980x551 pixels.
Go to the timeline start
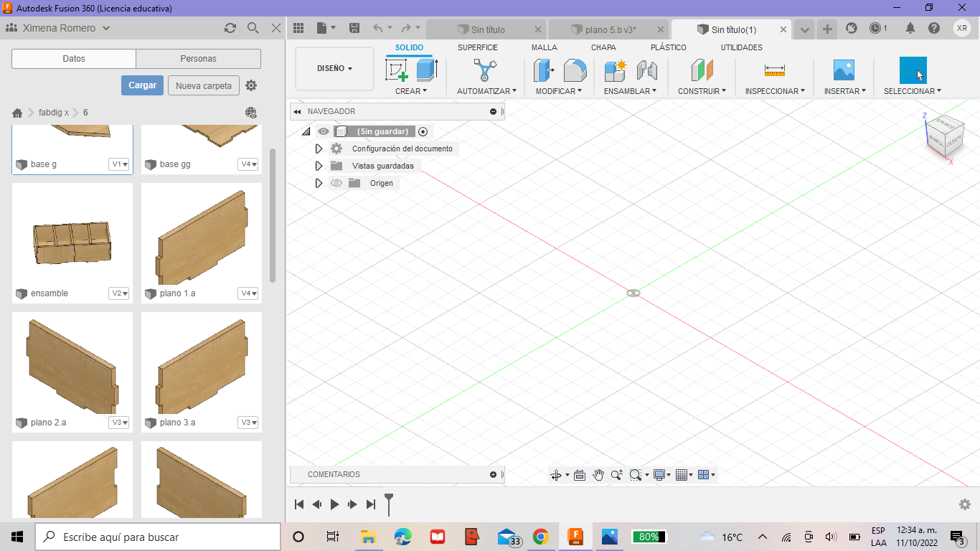(300, 504)
